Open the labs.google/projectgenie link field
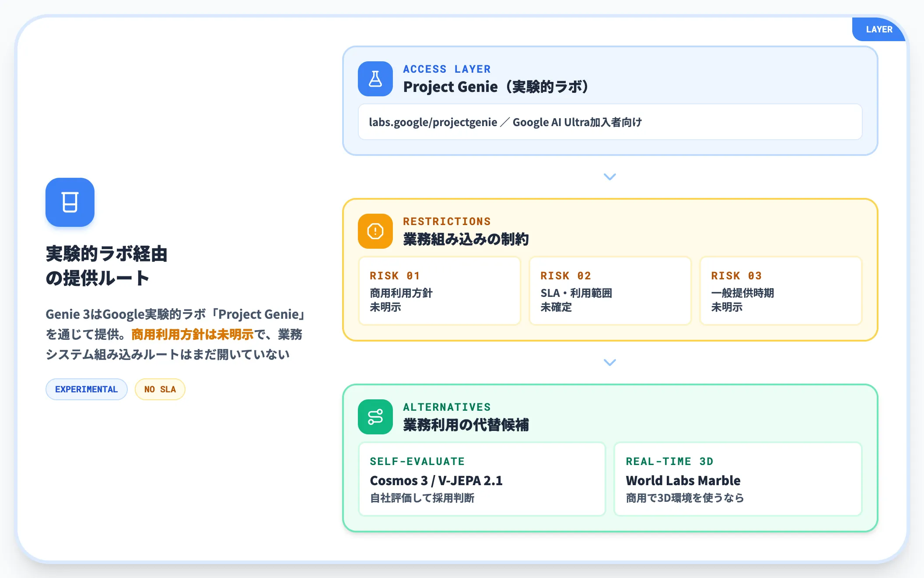This screenshot has width=924, height=578. click(x=610, y=122)
